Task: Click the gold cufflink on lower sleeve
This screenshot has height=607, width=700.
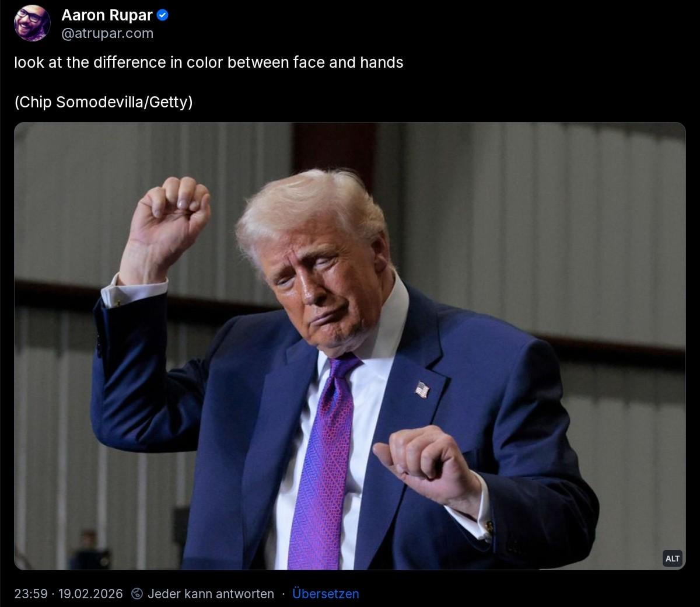Action: tap(489, 528)
